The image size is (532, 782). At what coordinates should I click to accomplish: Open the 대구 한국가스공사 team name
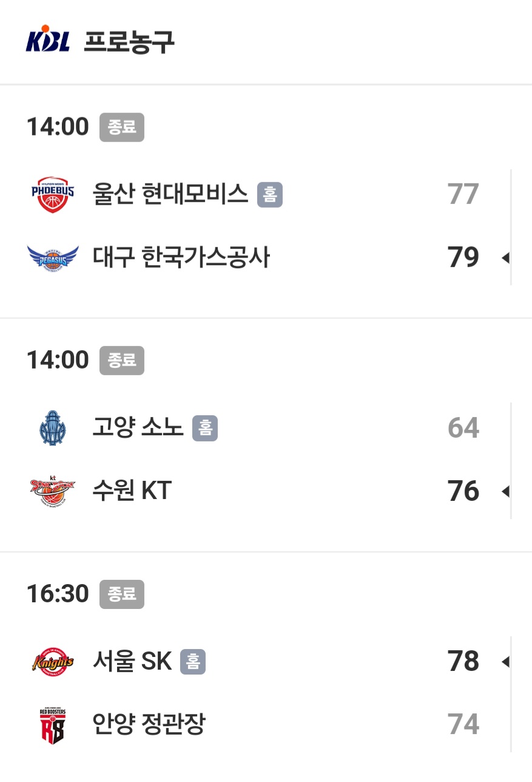(x=181, y=258)
